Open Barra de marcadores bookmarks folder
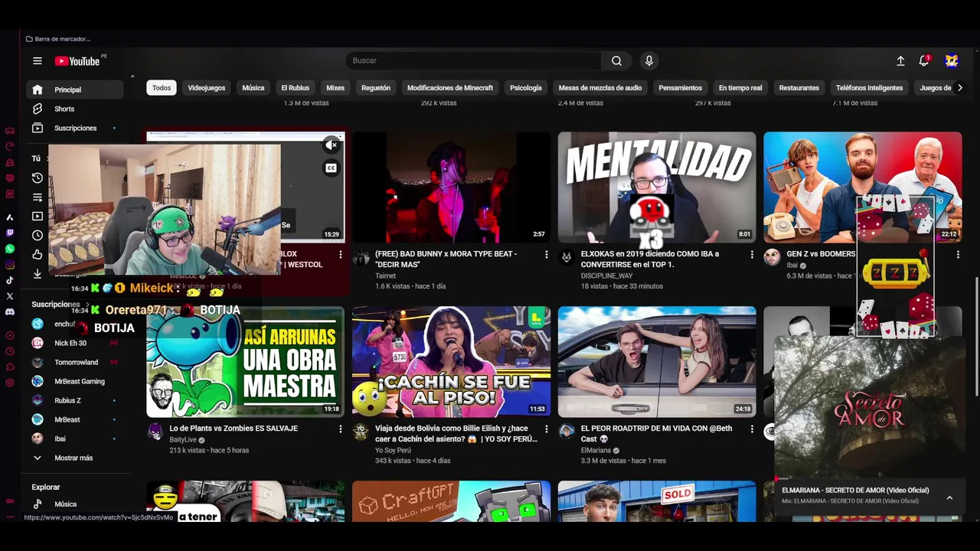This screenshot has width=980, height=551. click(x=58, y=39)
